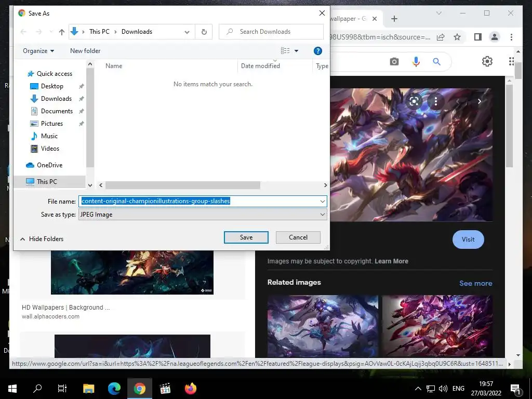This screenshot has height=399, width=532.
Task: Click the Visit button
Action: (x=468, y=240)
